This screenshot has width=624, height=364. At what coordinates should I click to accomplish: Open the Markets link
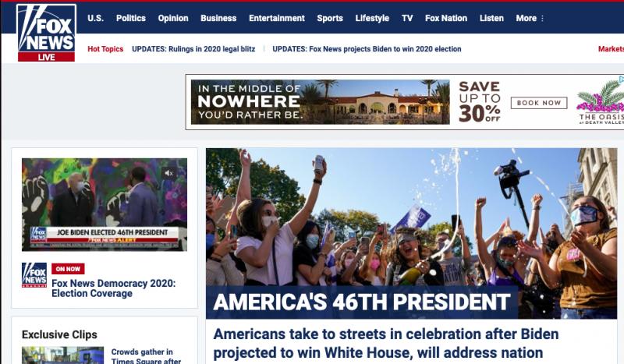[611, 49]
